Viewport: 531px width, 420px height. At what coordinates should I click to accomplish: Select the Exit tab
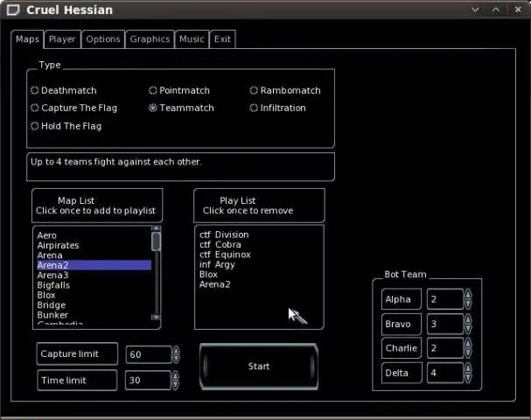click(x=222, y=39)
